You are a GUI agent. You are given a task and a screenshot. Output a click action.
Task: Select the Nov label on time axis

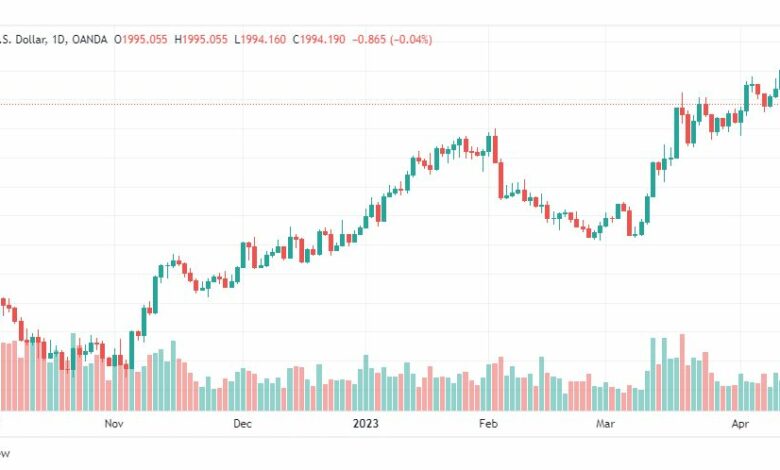tap(113, 424)
